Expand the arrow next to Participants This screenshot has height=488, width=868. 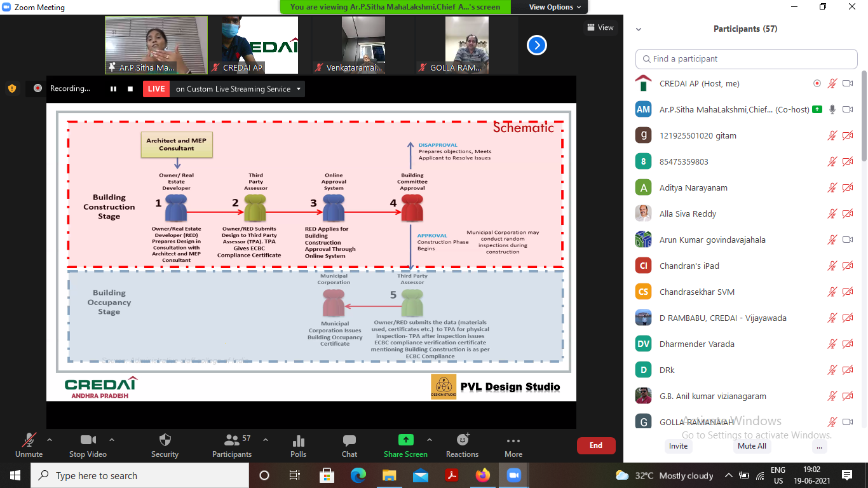pyautogui.click(x=266, y=440)
